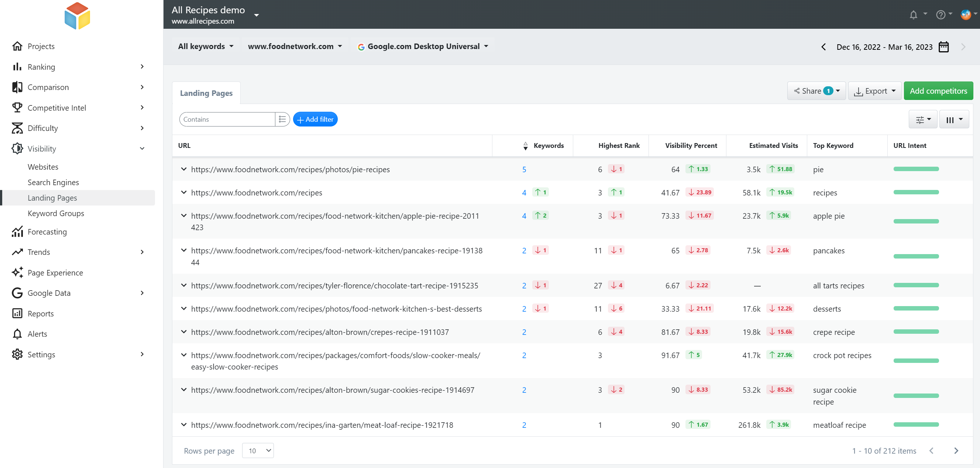The height and width of the screenshot is (468, 980).
Task: Toggle the www.foodnetwork.com filter dropdown
Action: [295, 46]
